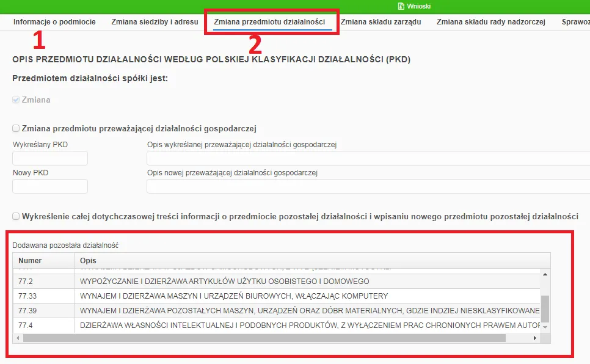Image resolution: width=590 pixels, height=364 pixels.
Task: Sort table by Numer column header
Action: [x=43, y=261]
